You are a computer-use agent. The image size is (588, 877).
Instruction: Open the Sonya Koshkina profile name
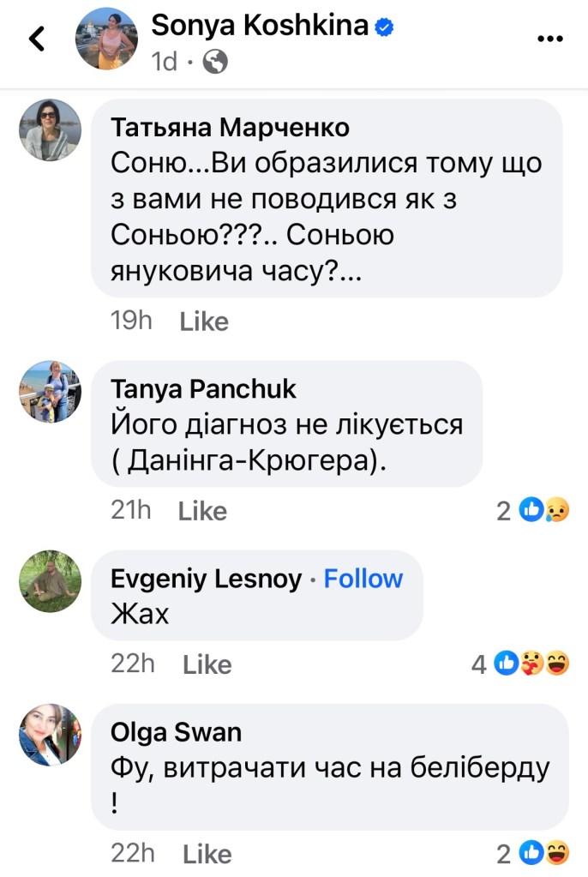tap(261, 27)
